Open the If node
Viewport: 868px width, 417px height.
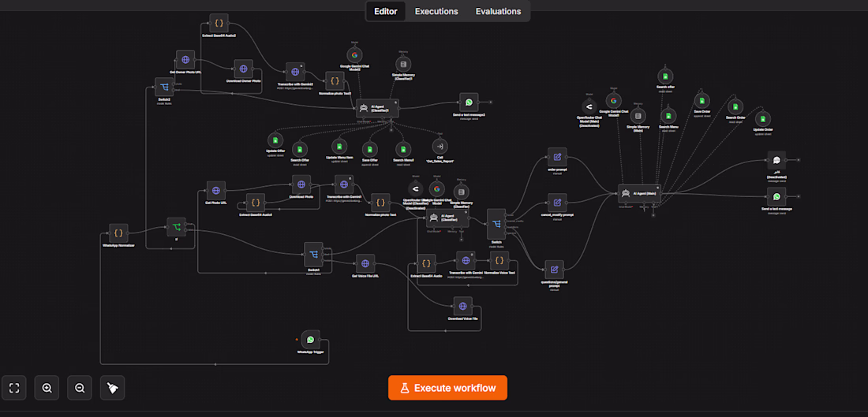[177, 227]
